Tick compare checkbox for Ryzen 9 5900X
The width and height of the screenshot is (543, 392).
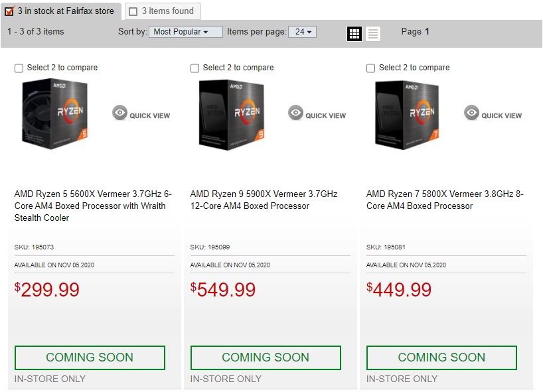[195, 68]
